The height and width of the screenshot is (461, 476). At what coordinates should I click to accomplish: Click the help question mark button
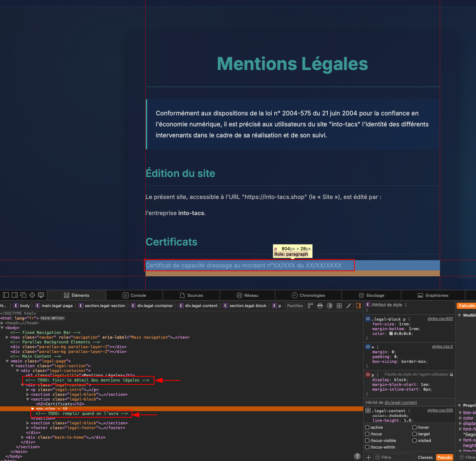[x=357, y=456]
